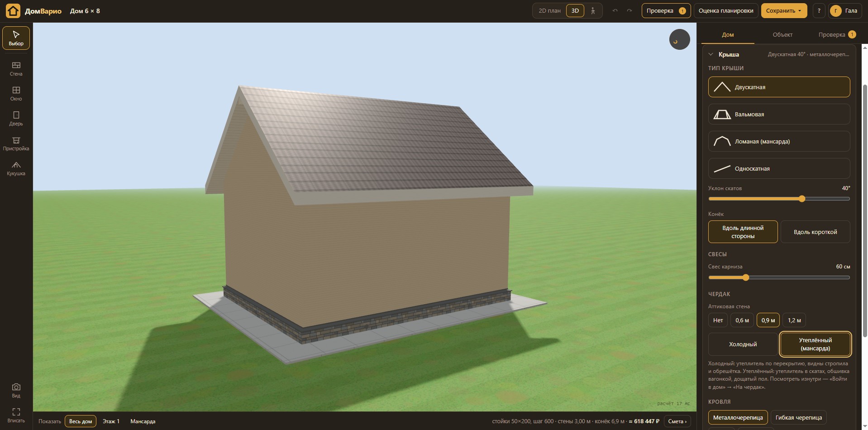
Task: Click the Вписать fit-to-view icon
Action: 16,415
